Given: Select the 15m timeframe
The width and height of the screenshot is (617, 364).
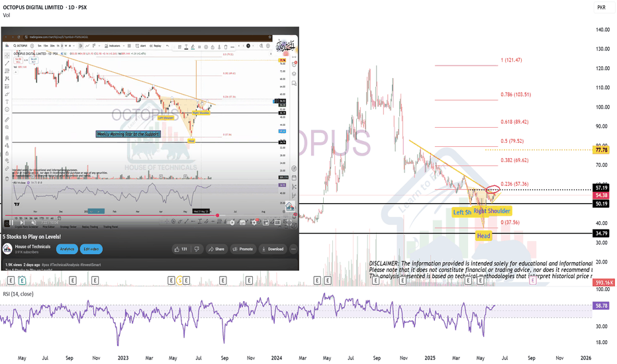Looking at the screenshot, I should click(x=46, y=46).
